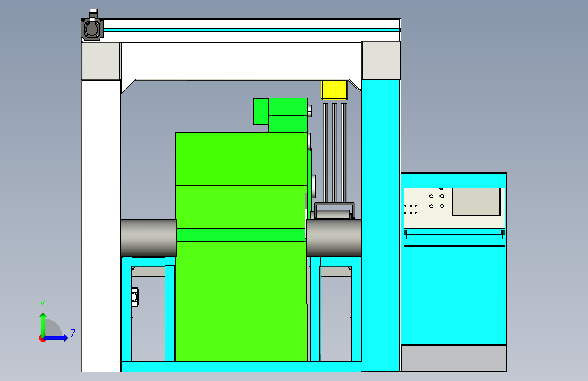
Task: Select the cyan rail strip along gantry top
Action: click(252, 30)
